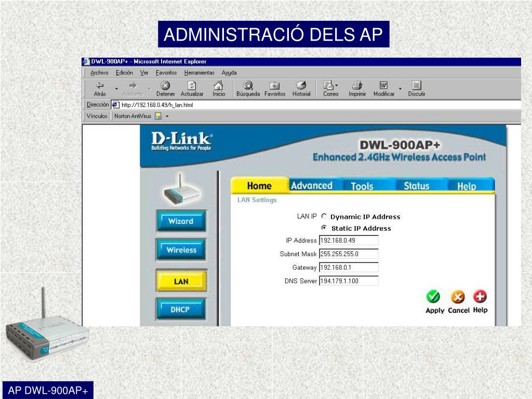532x399 pixels.
Task: Click the DNS Server input field
Action: tap(349, 281)
